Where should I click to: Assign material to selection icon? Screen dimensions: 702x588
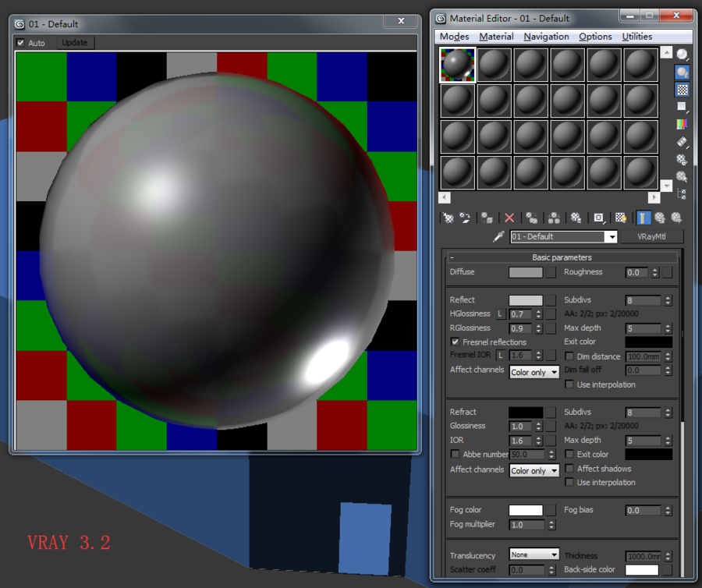[x=487, y=218]
